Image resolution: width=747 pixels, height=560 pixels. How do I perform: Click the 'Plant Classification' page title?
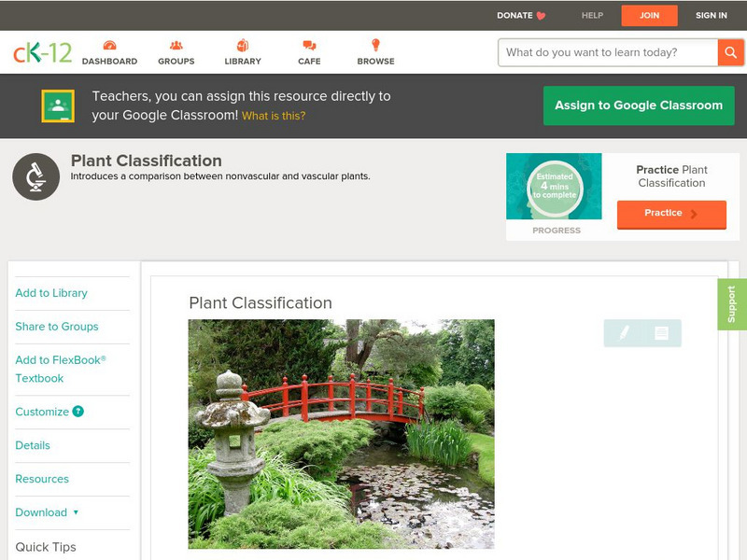tap(147, 161)
